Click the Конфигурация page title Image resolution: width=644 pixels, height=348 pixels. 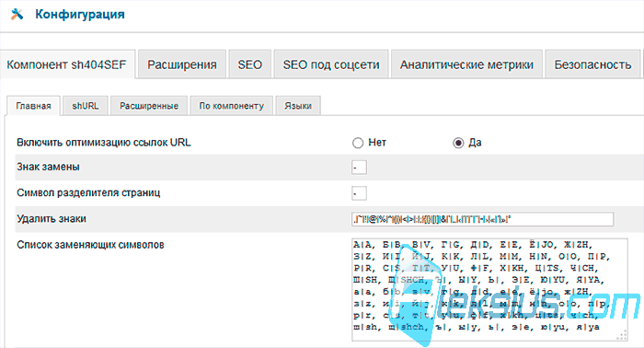click(x=80, y=15)
